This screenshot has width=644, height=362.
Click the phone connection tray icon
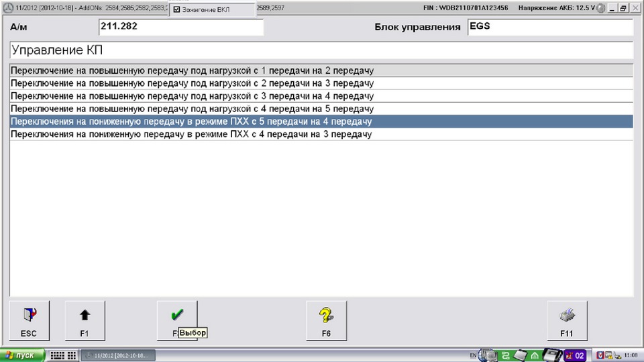point(617,355)
